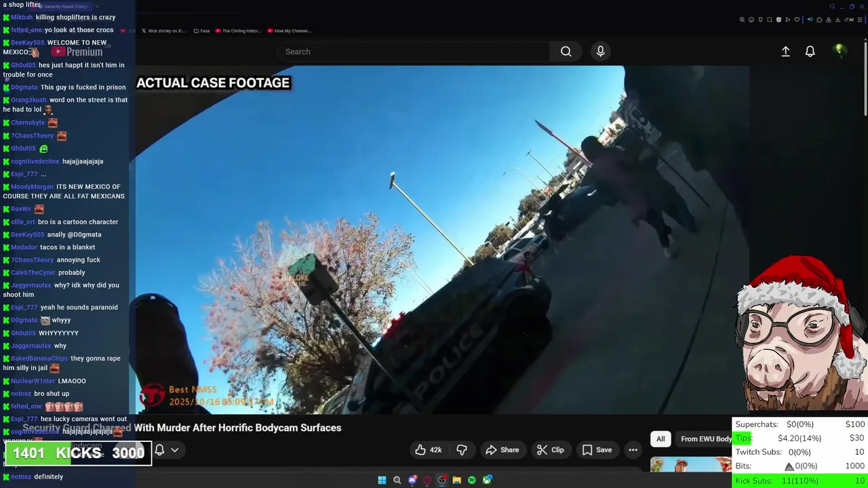This screenshot has width=868, height=488.
Task: Open Windows Start menu
Action: (382, 481)
